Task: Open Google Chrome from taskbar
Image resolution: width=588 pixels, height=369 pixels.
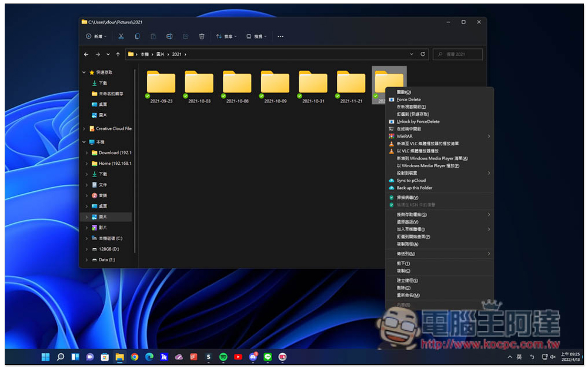Action: pyautogui.click(x=135, y=357)
